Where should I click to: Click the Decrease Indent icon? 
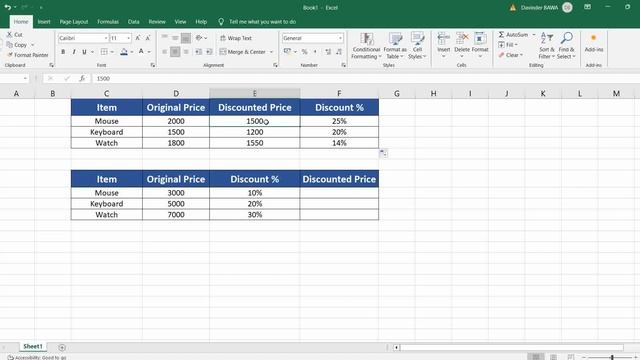tap(198, 52)
